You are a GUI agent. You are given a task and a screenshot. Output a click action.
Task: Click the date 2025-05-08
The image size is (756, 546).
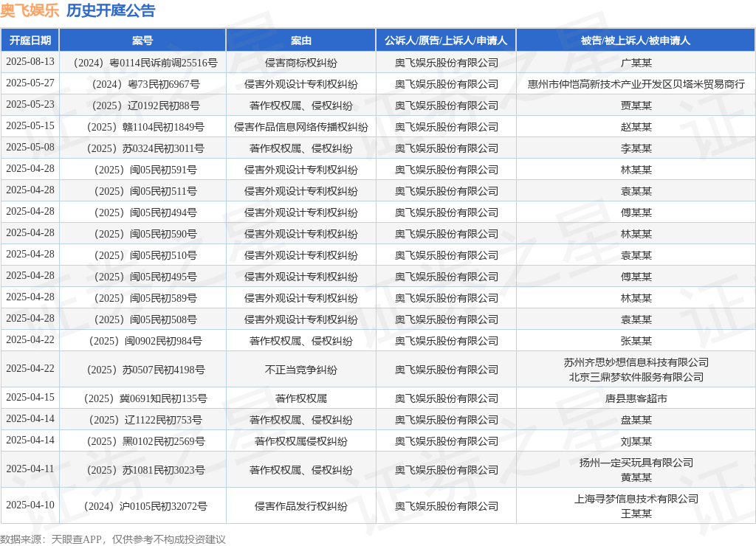click(x=30, y=147)
